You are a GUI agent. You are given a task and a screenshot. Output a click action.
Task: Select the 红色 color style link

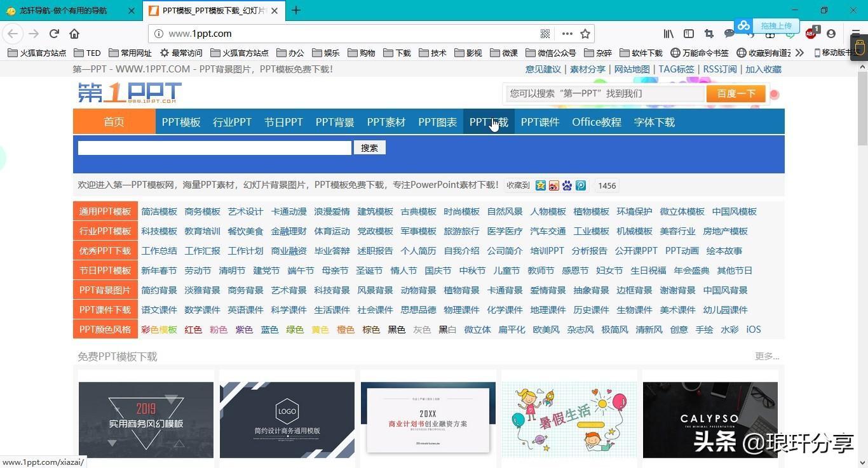coord(193,330)
